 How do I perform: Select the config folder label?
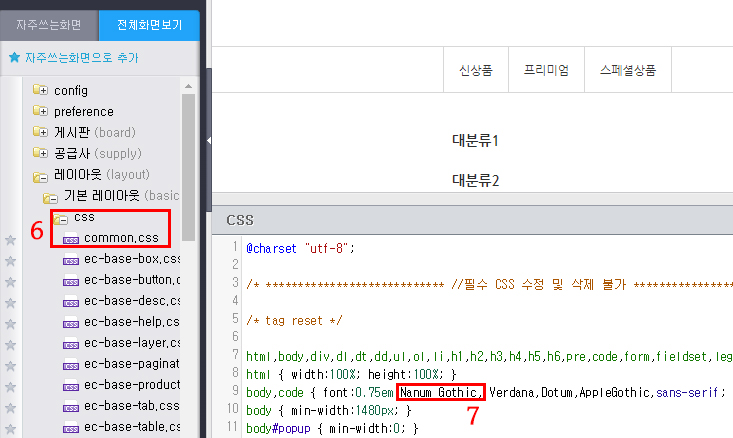[71, 90]
